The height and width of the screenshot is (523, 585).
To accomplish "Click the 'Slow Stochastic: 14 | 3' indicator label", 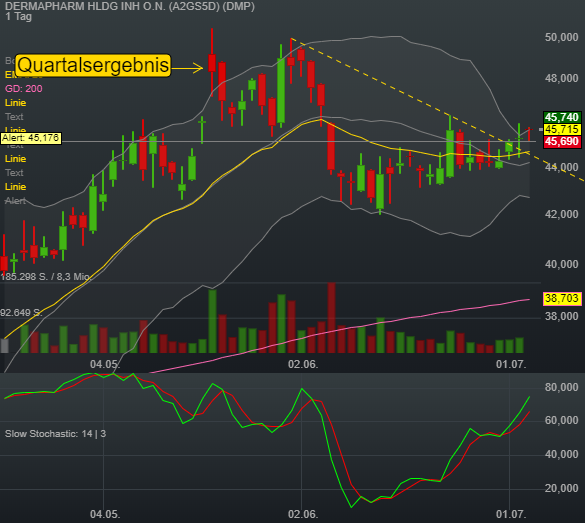I will click(x=55, y=434).
